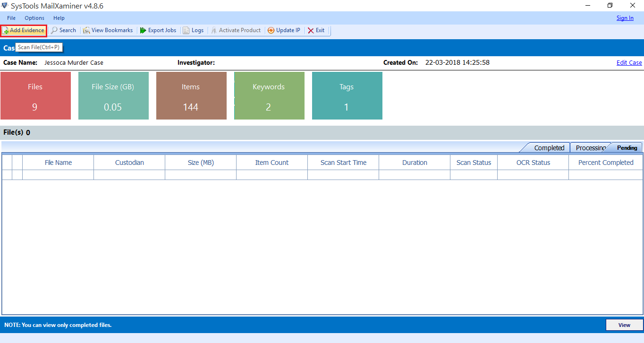Click the Item Count column header

click(272, 163)
